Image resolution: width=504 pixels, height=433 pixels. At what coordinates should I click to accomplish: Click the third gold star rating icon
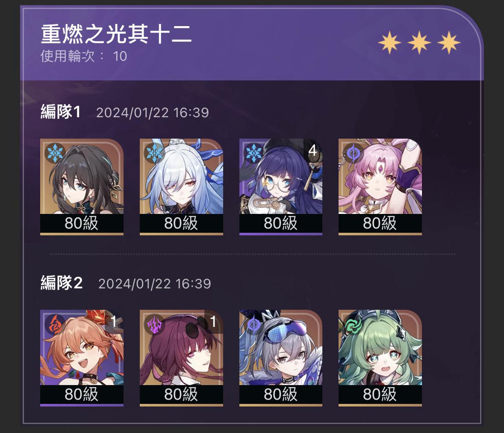click(449, 42)
